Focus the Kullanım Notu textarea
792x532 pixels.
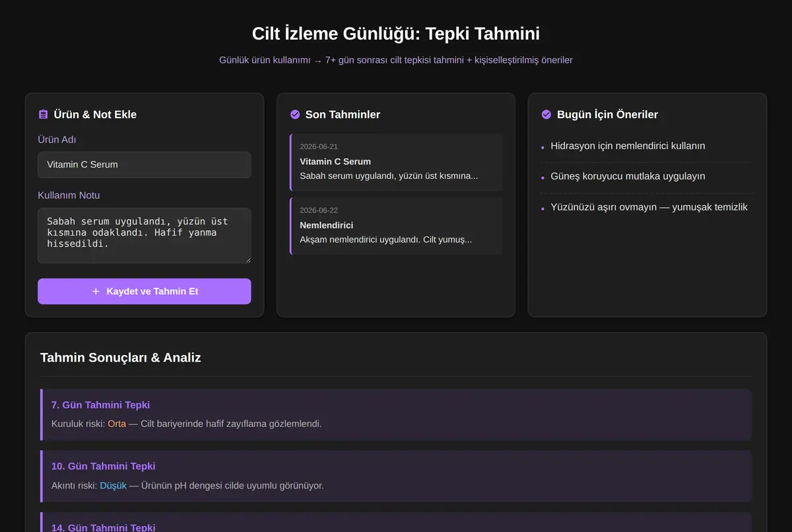click(145, 236)
